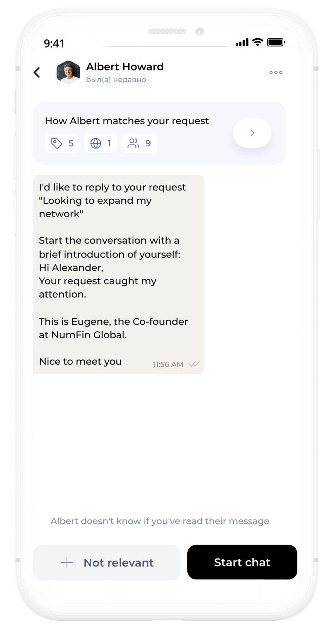Tap the people matches chip showing 9

139,144
